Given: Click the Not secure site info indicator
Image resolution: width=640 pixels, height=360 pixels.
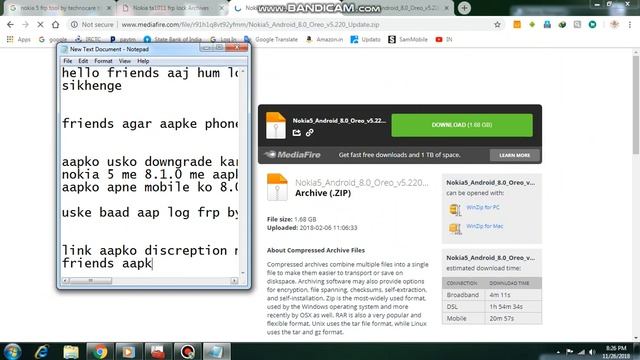Looking at the screenshot, I should pyautogui.click(x=92, y=24).
